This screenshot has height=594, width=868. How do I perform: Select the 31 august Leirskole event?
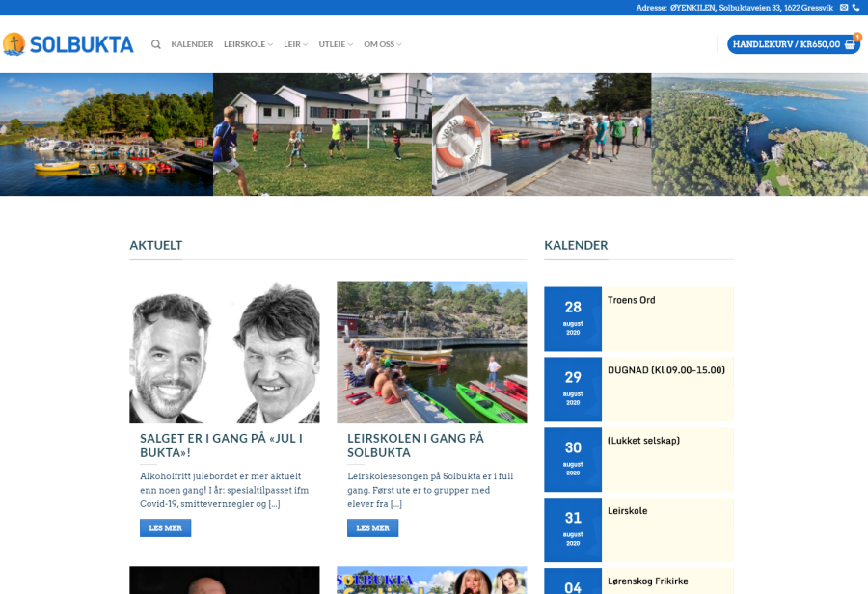click(627, 511)
